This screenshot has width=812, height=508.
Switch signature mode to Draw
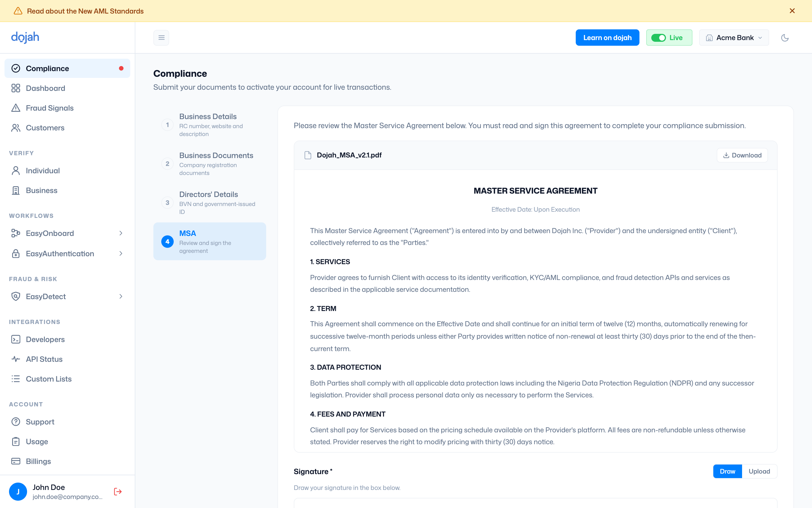click(x=727, y=471)
